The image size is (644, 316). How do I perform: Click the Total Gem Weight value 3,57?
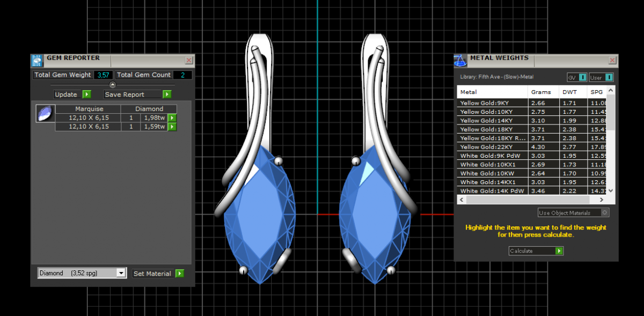coord(103,75)
